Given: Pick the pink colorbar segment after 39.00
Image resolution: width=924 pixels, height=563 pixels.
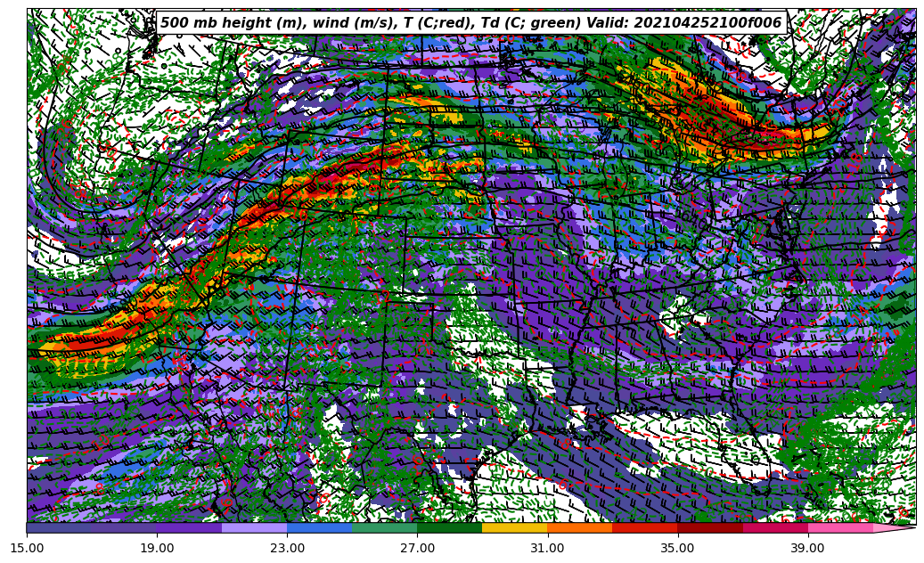Looking at the screenshot, I should click(x=840, y=527).
